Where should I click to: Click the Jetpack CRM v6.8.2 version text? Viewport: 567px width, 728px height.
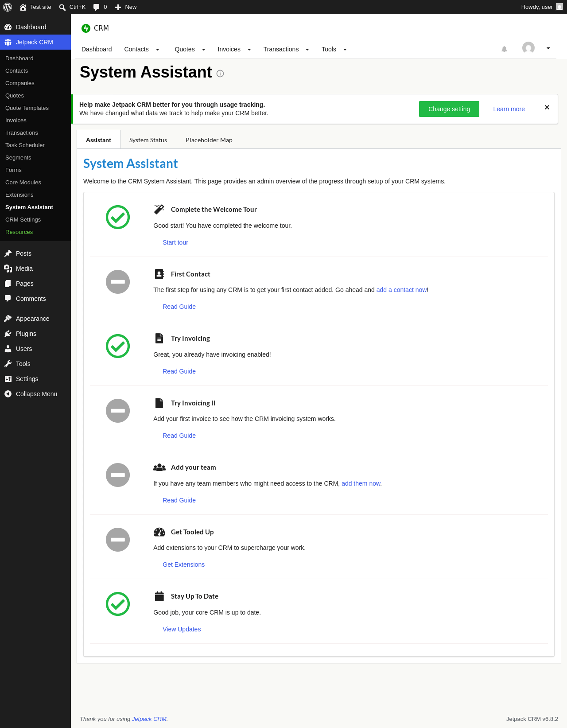click(x=532, y=719)
